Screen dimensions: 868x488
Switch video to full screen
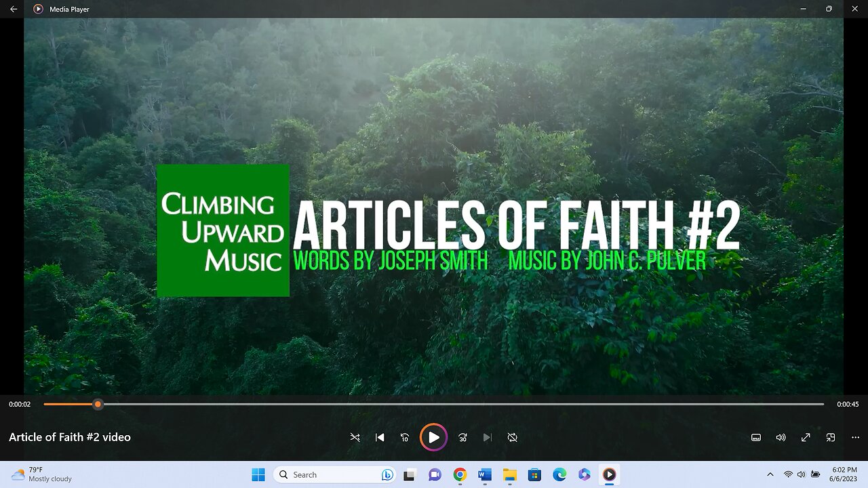(x=806, y=438)
